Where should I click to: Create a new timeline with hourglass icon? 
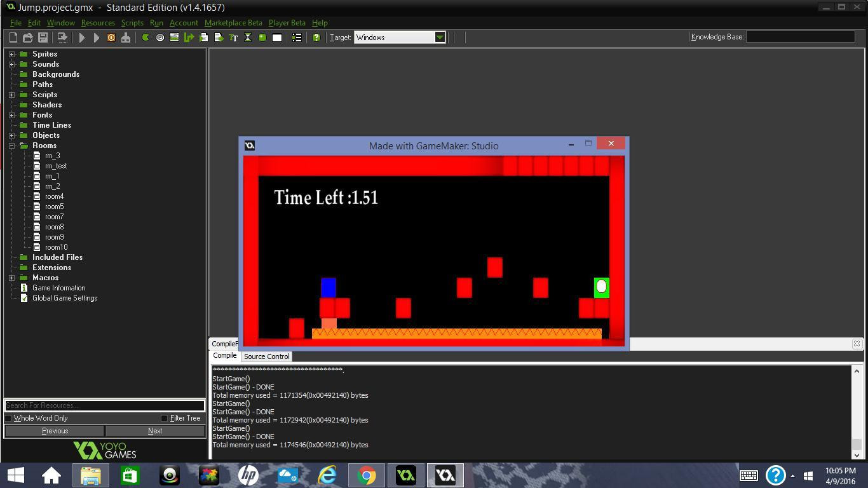(x=248, y=37)
